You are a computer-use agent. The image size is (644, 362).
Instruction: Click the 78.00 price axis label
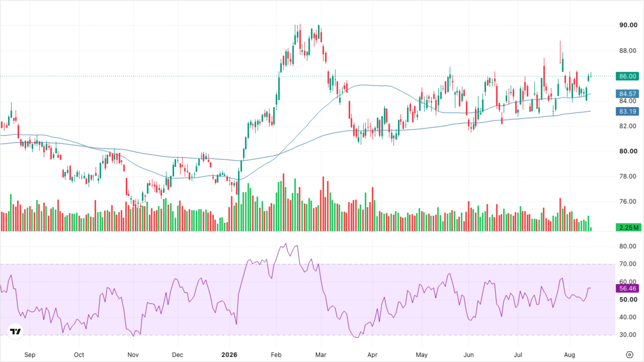627,176
